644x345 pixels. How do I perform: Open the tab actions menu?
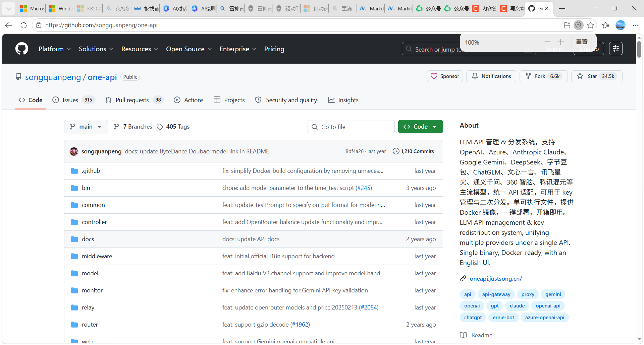tap(8, 9)
